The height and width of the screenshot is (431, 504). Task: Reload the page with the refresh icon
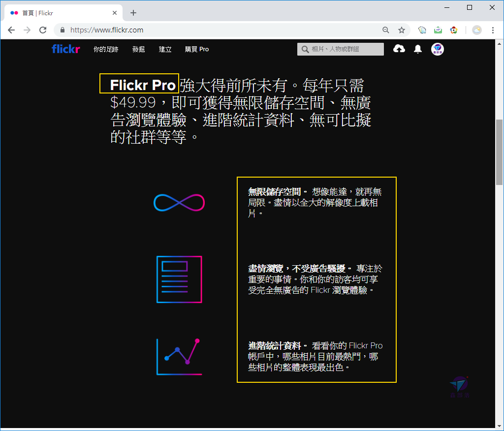(43, 30)
